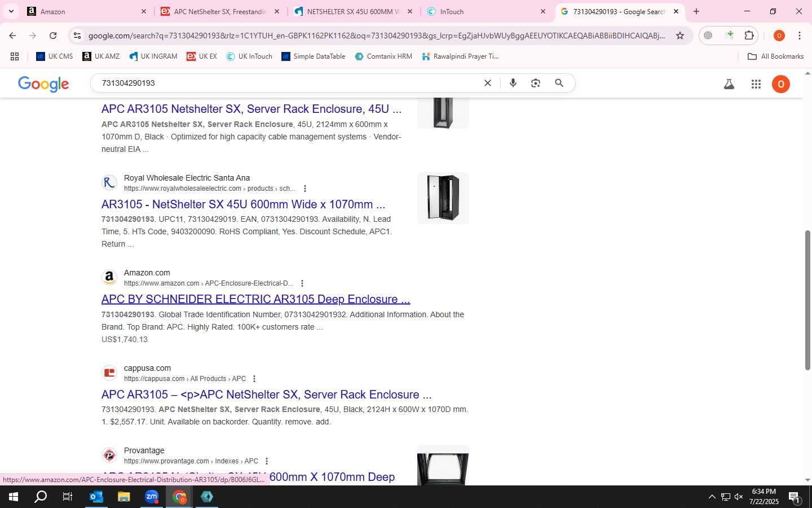The image size is (812, 508).
Task: Open UK CMS bookmark
Action: click(x=55, y=56)
